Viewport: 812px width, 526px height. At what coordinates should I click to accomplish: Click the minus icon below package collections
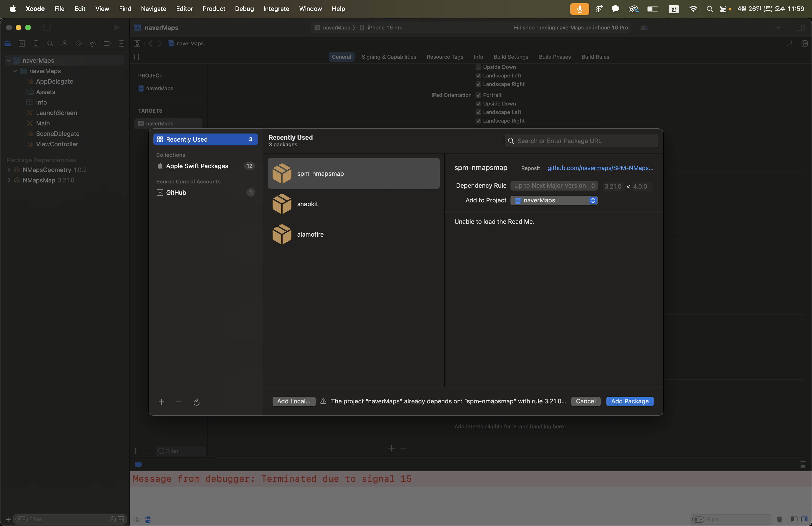179,402
